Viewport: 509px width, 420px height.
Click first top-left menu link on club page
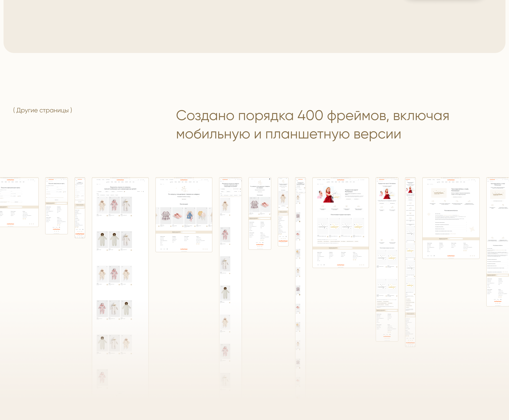pyautogui.click(x=429, y=180)
